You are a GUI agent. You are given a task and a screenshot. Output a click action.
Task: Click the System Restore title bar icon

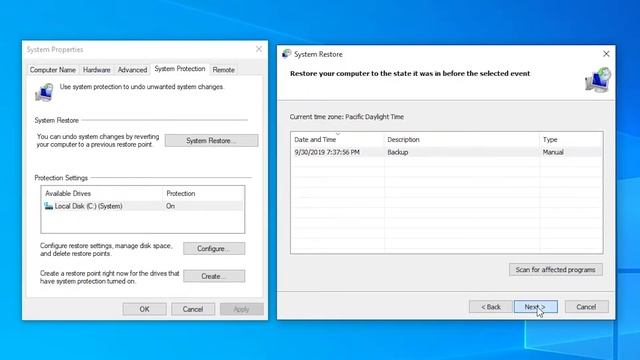[287, 54]
